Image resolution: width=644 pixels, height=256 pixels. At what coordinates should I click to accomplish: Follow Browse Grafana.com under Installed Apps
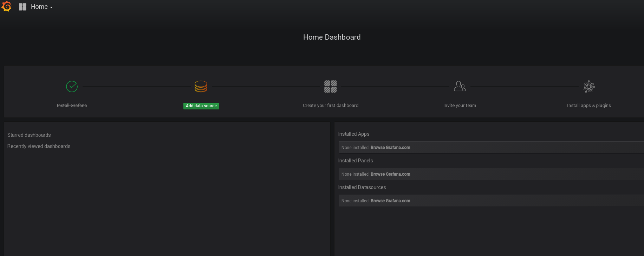[x=390, y=148]
